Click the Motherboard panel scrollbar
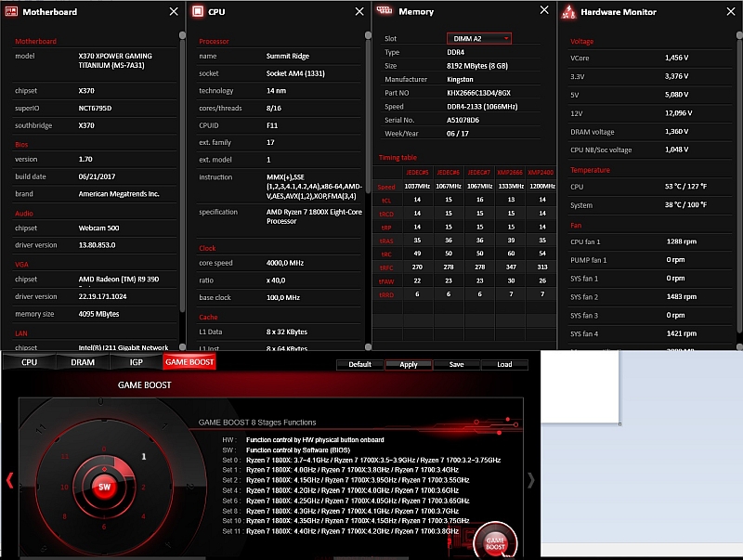The image size is (743, 560). [x=182, y=176]
